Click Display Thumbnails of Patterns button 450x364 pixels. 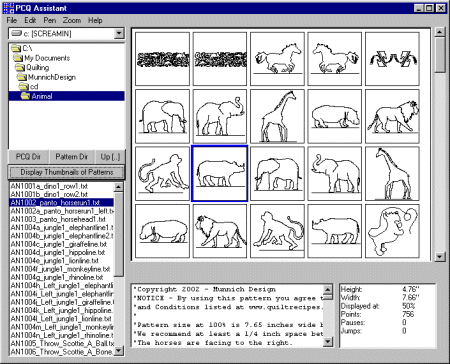66,172
